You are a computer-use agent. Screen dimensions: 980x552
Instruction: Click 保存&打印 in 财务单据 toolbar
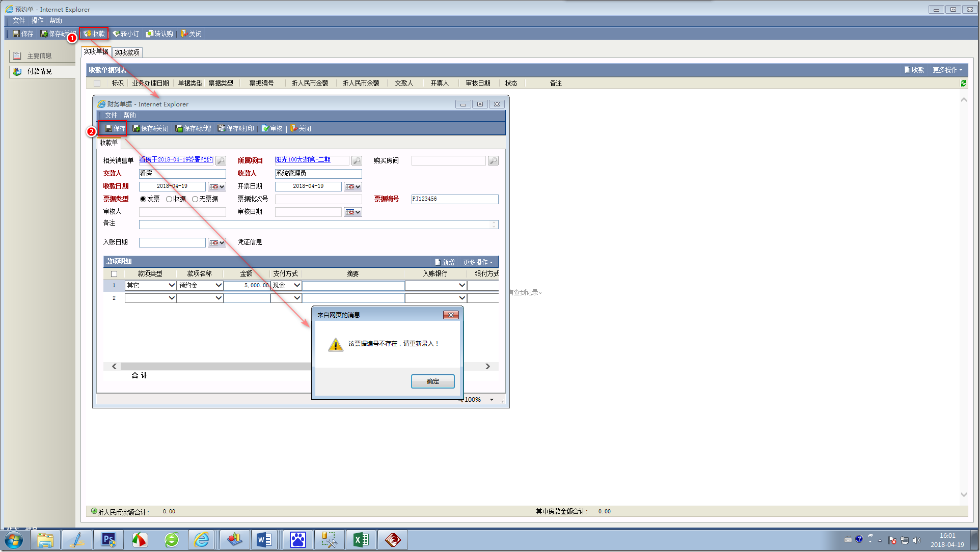point(236,128)
